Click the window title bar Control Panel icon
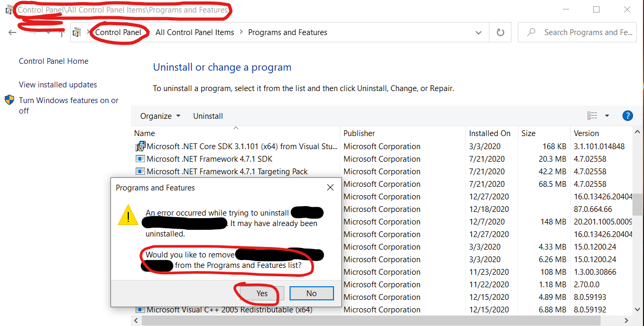Image resolution: width=644 pixels, height=326 pixels. (x=9, y=9)
